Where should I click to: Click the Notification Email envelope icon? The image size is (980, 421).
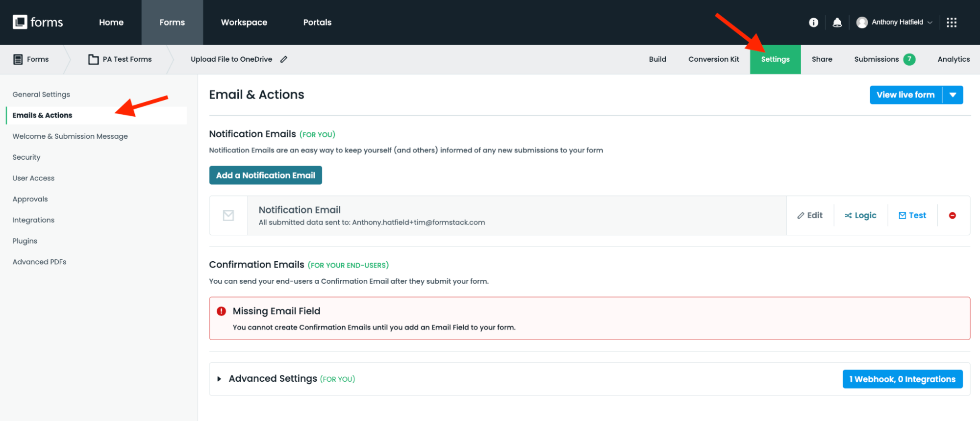click(x=228, y=216)
